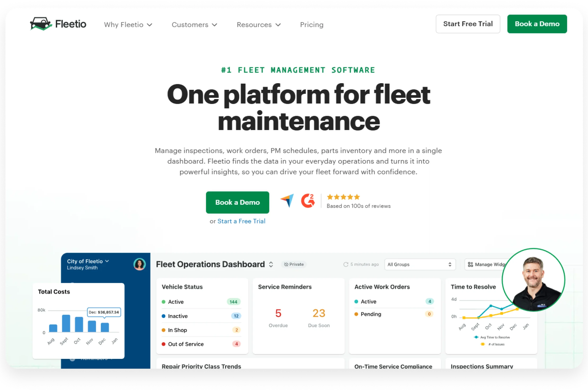Click the Total Costs card title
The image size is (588, 391).
(x=54, y=292)
